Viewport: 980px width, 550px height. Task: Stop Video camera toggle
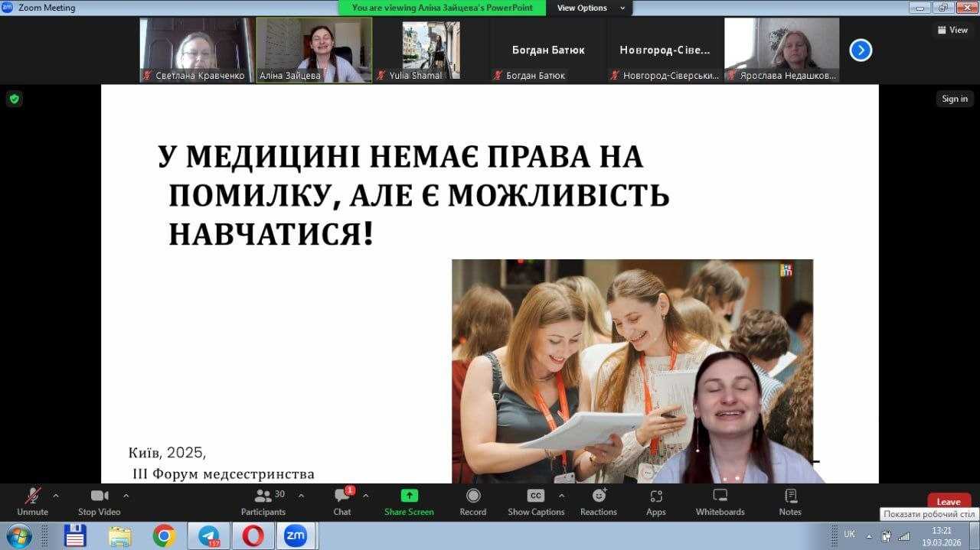(x=99, y=496)
